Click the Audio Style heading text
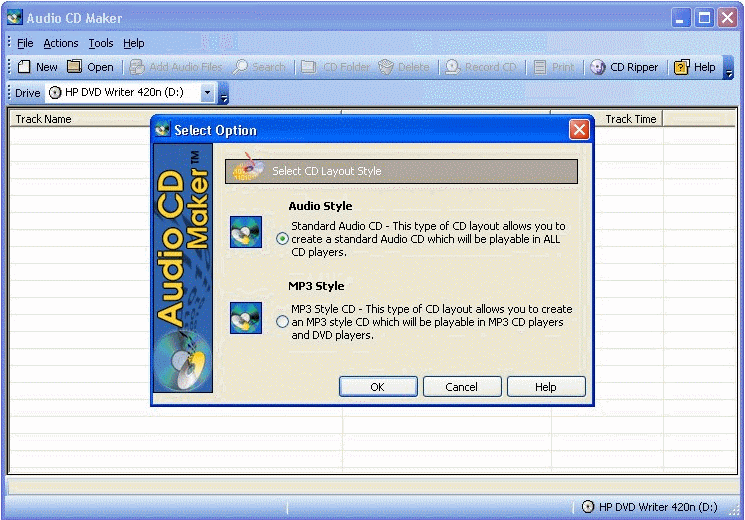The image size is (745, 520). 320,206
